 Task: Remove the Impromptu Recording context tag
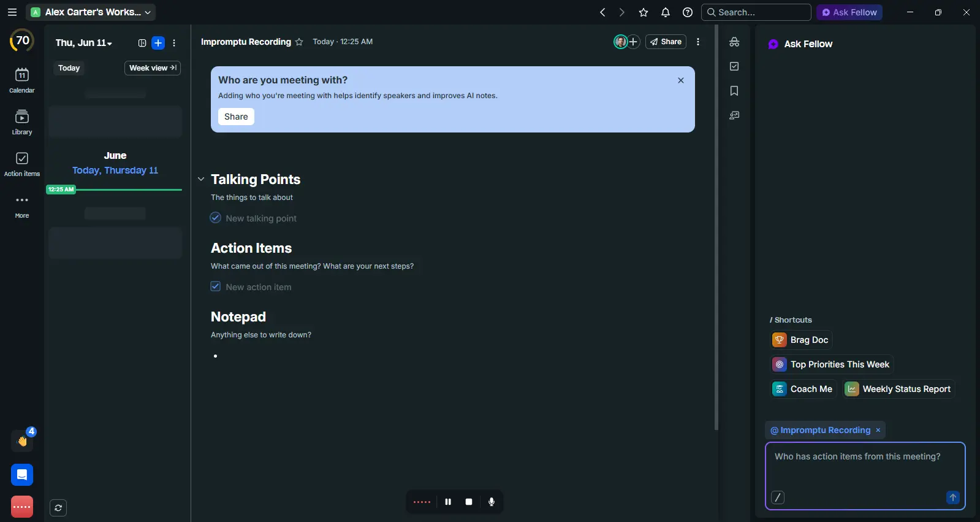click(x=878, y=431)
